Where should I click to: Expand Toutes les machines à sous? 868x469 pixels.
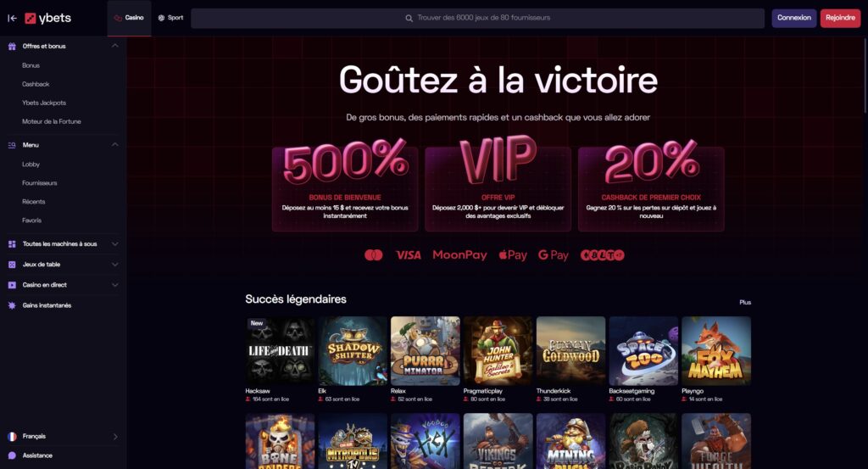click(115, 243)
